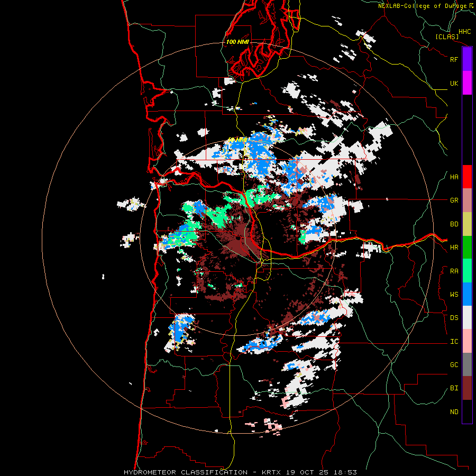This screenshot has height=476, width=476.
Task: Select the yellow BD legend swatch
Action: [x=467, y=224]
